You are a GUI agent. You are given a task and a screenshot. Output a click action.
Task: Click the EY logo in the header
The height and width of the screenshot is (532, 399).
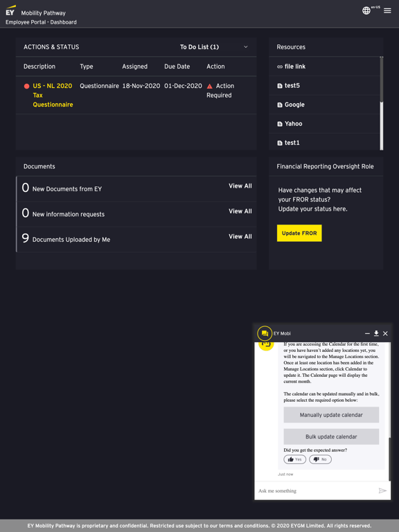tap(10, 11)
